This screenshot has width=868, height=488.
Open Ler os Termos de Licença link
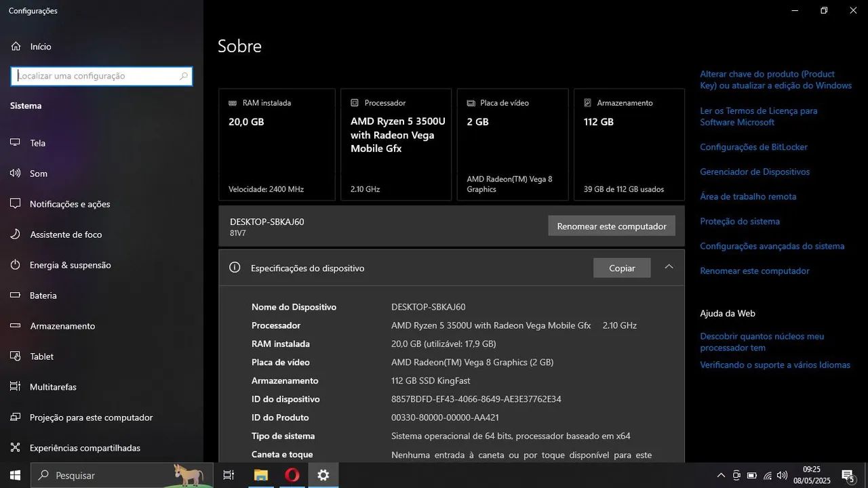point(759,117)
